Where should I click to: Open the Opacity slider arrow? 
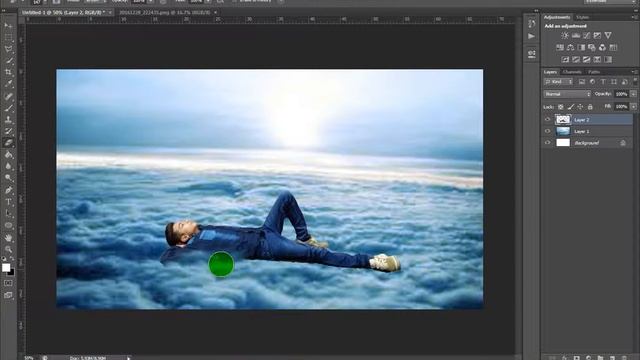633,94
